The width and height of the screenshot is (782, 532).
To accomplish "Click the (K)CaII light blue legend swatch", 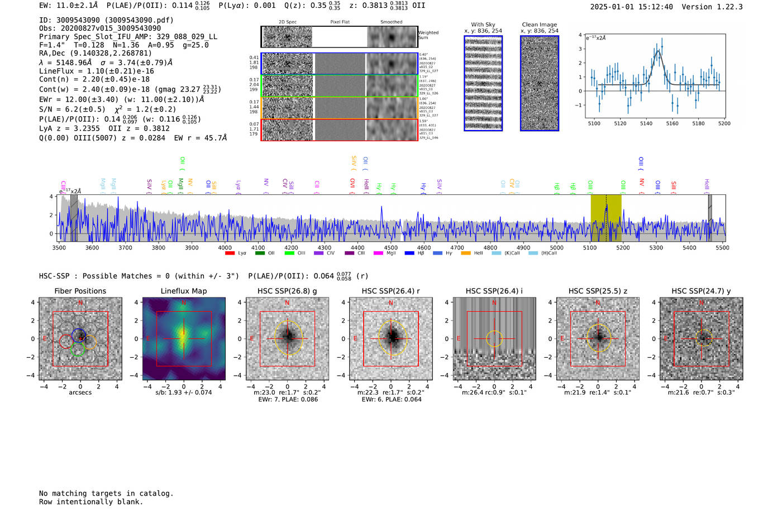I will (x=496, y=253).
